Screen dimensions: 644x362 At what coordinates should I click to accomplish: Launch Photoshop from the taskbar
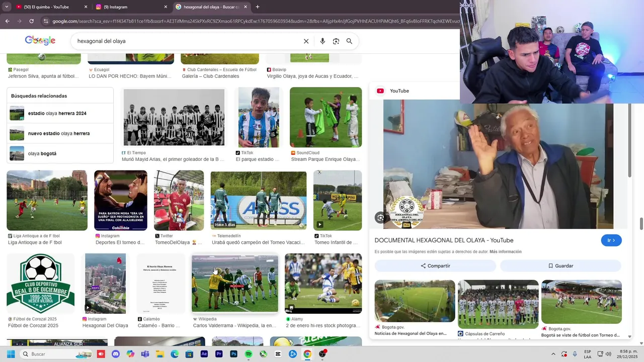(x=233, y=354)
